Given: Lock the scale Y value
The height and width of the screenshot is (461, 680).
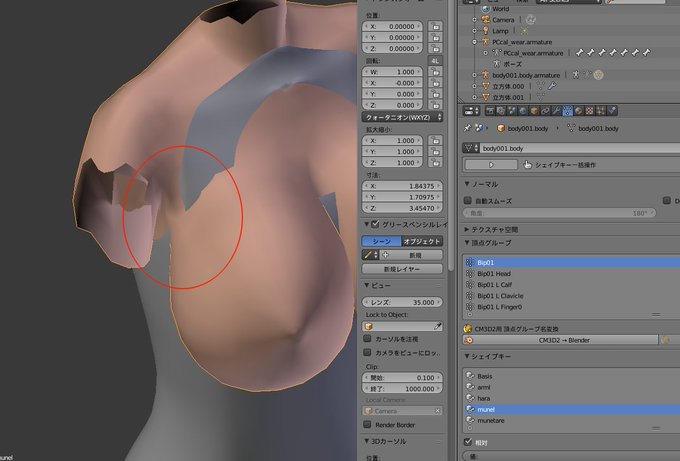Looking at the screenshot, I should click(x=435, y=152).
